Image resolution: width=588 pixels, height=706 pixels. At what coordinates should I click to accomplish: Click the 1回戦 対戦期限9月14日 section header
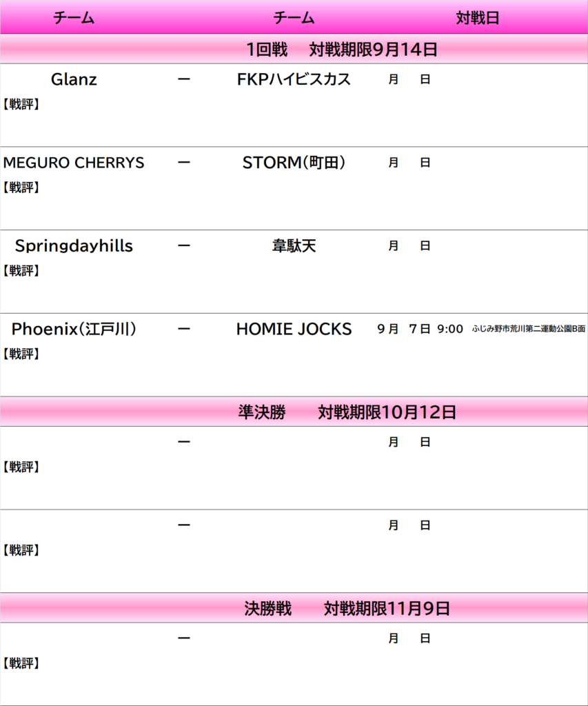click(x=341, y=49)
